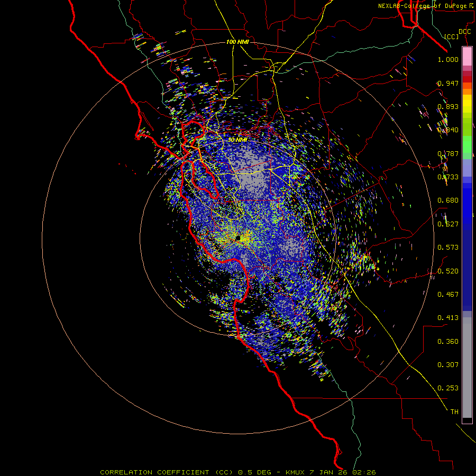Select the 0.893 scale value
476x476 pixels.
click(448, 106)
